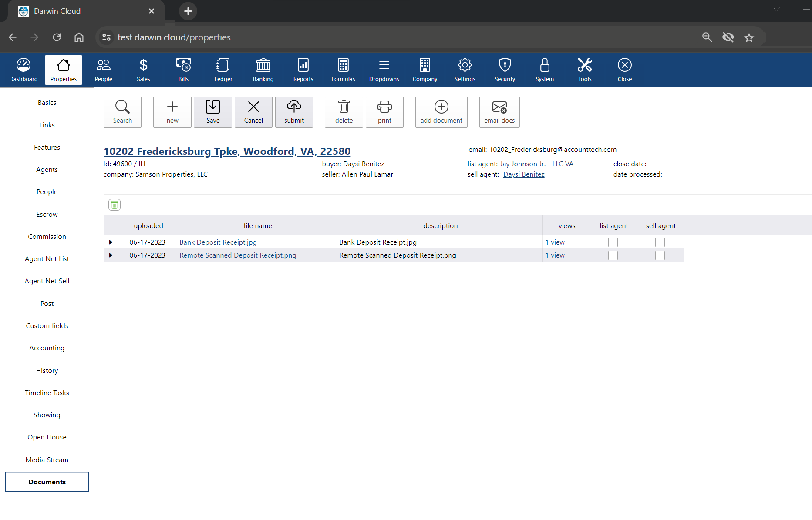This screenshot has height=520, width=812.
Task: Check sell agent box for Bank Deposit Receipt
Action: 660,242
